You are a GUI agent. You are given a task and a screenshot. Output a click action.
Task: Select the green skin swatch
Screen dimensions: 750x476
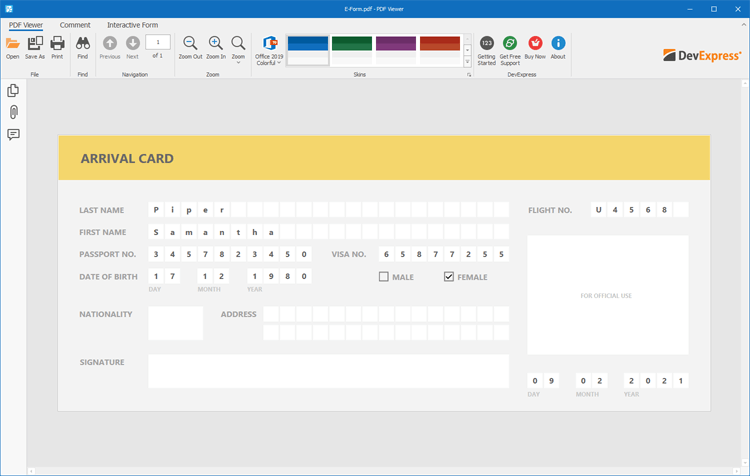coord(352,50)
